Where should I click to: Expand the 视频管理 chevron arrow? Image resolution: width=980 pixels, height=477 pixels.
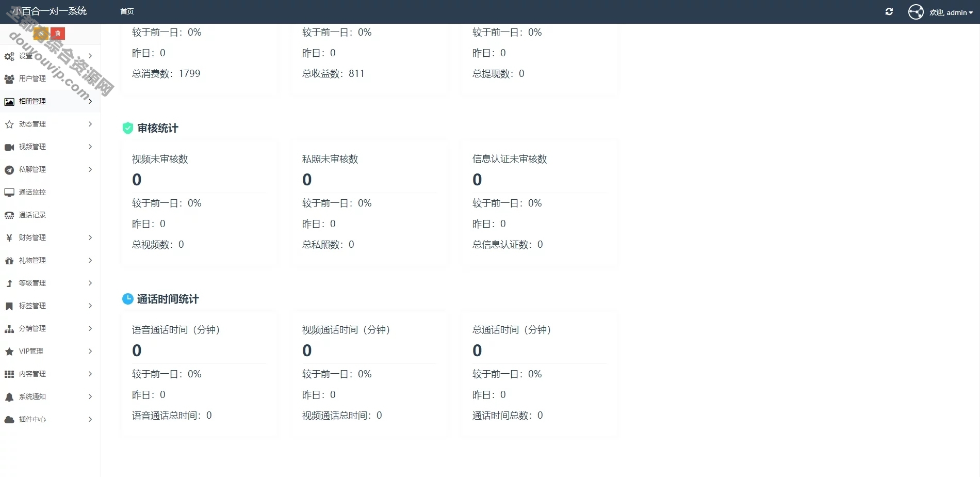pos(90,147)
